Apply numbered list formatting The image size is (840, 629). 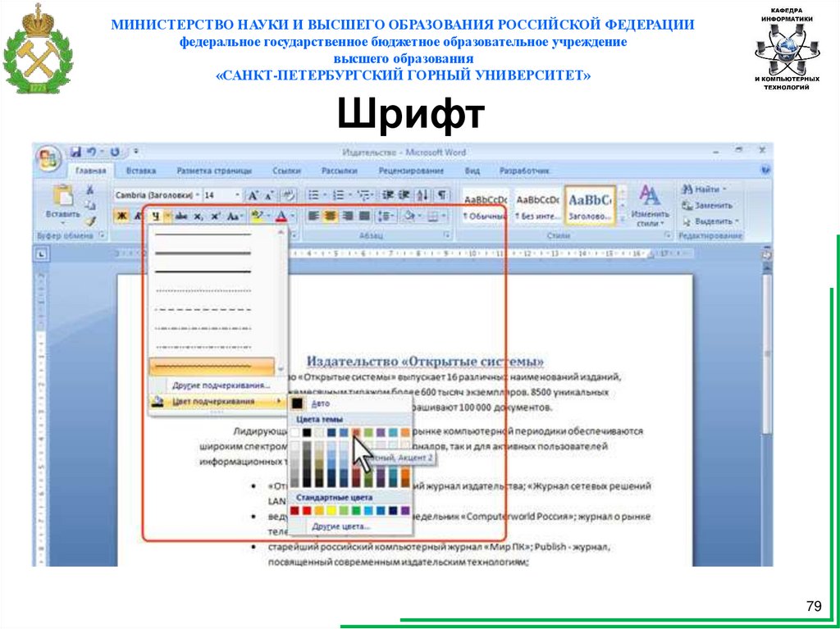[339, 195]
